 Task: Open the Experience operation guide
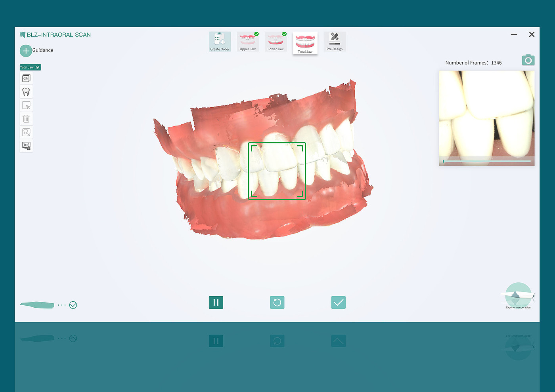point(518,296)
